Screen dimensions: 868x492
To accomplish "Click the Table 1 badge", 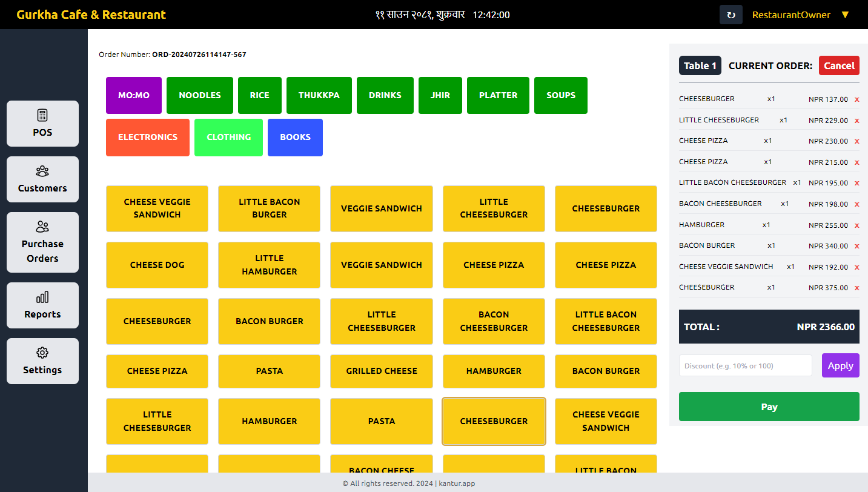I will (x=700, y=65).
